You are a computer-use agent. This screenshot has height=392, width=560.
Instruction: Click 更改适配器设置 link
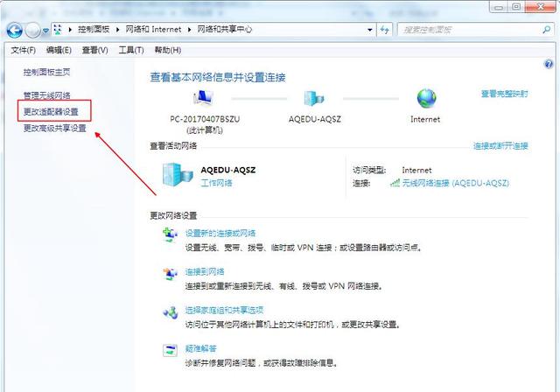tap(51, 112)
